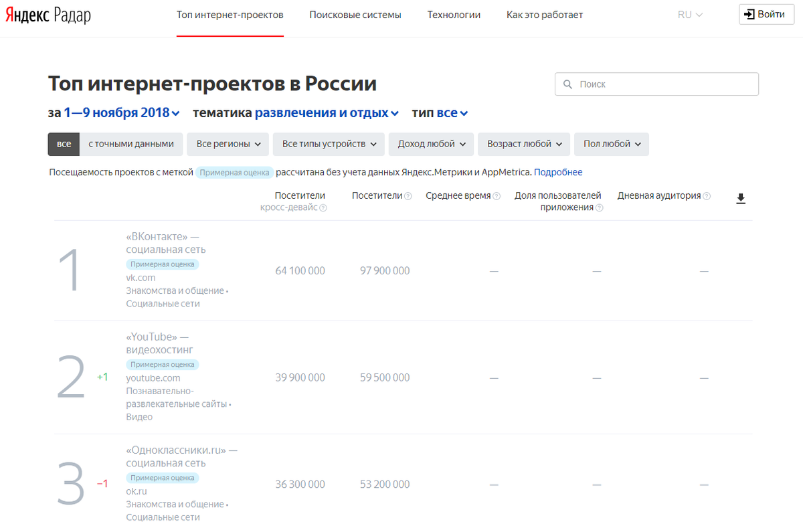
Task: Open the Как это работает tab
Action: [545, 15]
